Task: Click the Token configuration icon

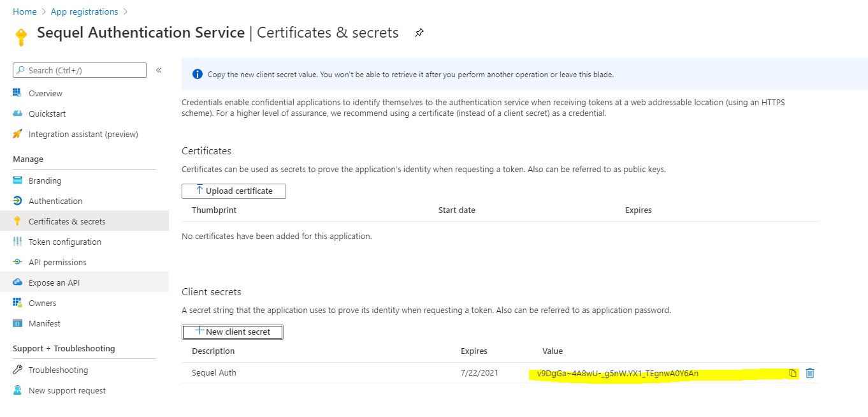Action: click(17, 242)
